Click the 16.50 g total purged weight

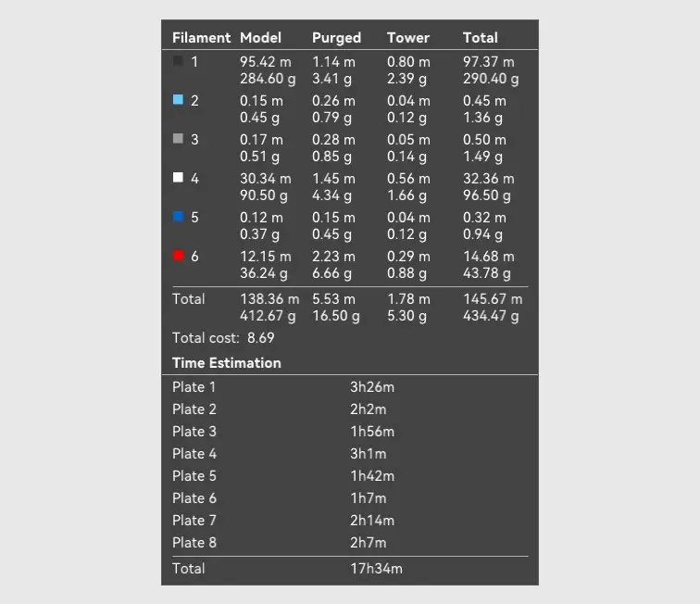(x=336, y=316)
